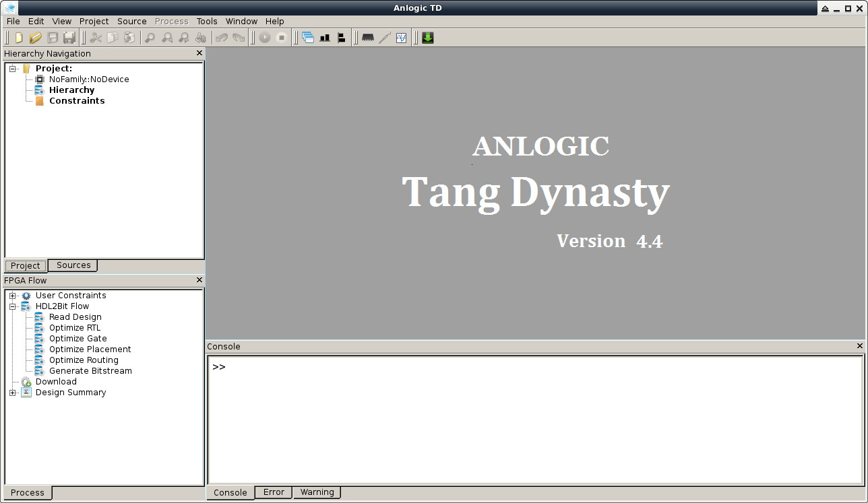Viewport: 868px width, 503px height.
Task: Switch to the Warning tab
Action: [x=317, y=492]
